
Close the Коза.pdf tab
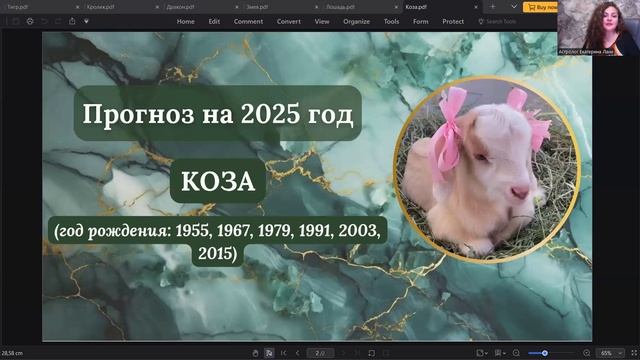(476, 7)
